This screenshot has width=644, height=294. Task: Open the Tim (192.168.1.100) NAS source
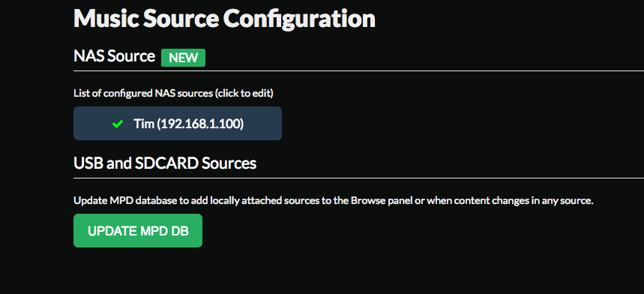point(178,123)
